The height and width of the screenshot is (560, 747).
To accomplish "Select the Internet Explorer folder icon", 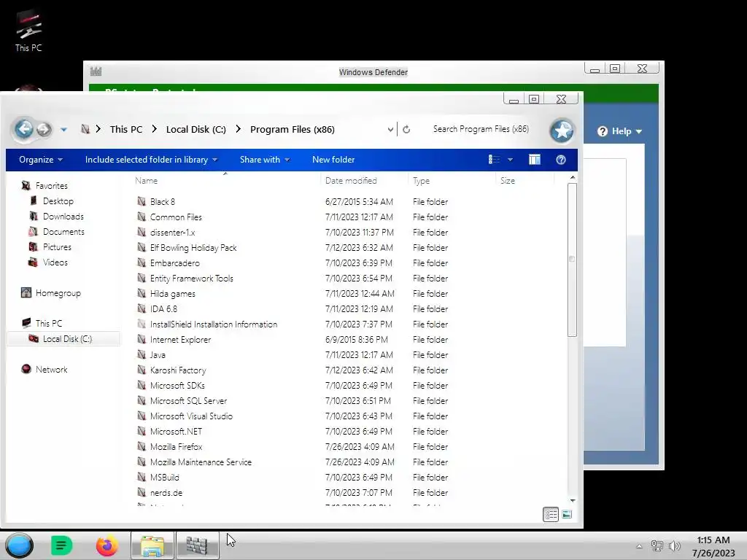I will pos(142,339).
